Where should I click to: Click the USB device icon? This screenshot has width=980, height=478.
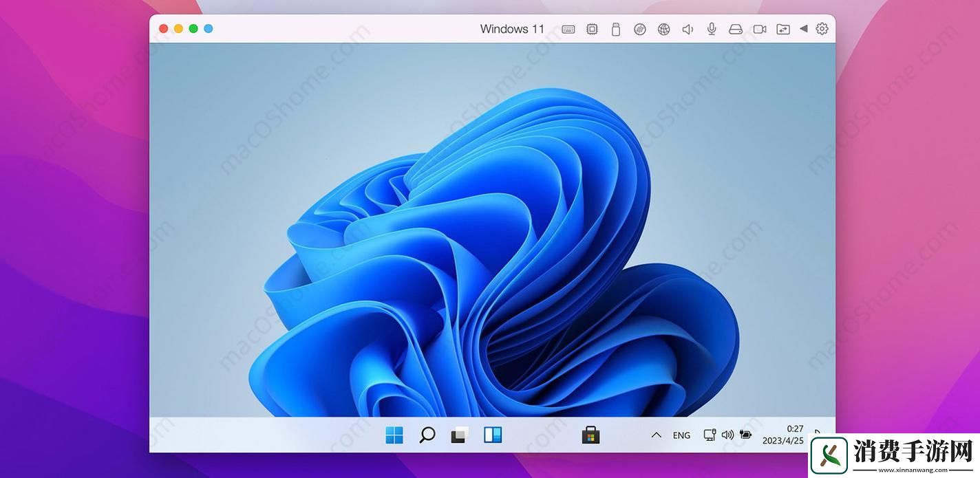pos(616,29)
